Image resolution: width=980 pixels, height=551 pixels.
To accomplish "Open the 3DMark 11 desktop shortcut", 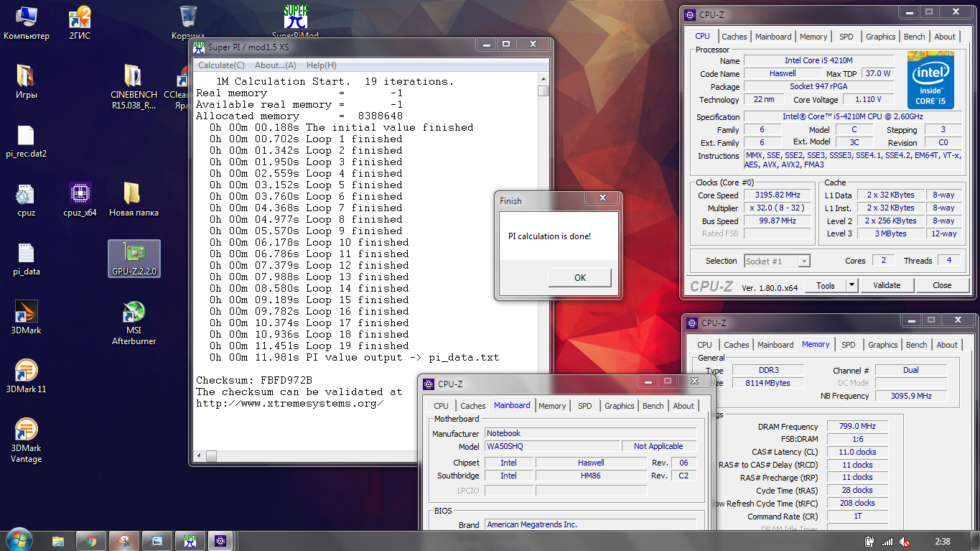I will click(26, 376).
